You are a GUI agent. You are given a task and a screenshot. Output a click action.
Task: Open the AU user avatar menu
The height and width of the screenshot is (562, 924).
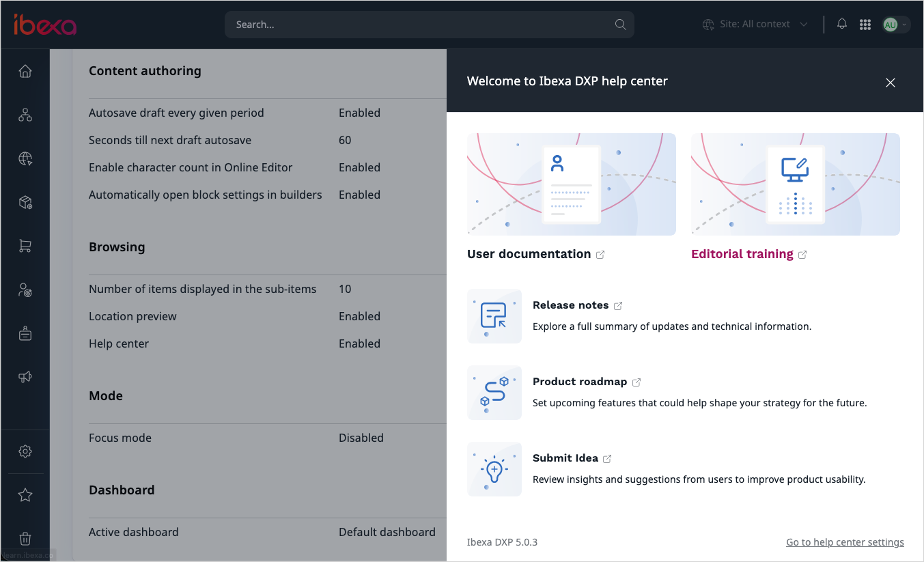tap(895, 25)
